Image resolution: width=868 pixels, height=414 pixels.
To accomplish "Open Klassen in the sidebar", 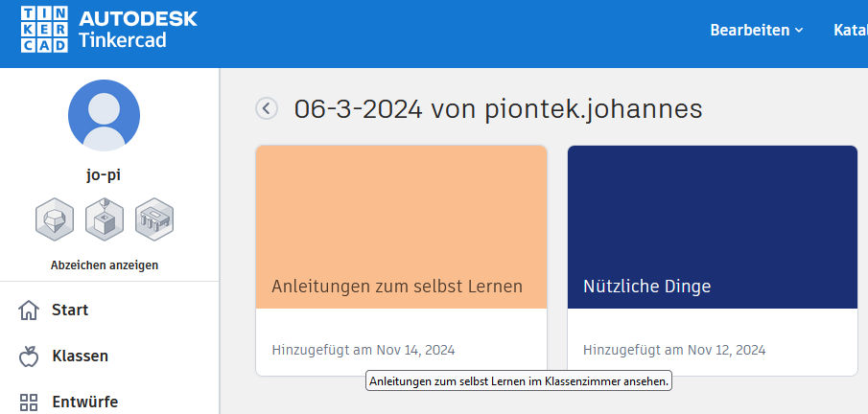I will coord(80,356).
